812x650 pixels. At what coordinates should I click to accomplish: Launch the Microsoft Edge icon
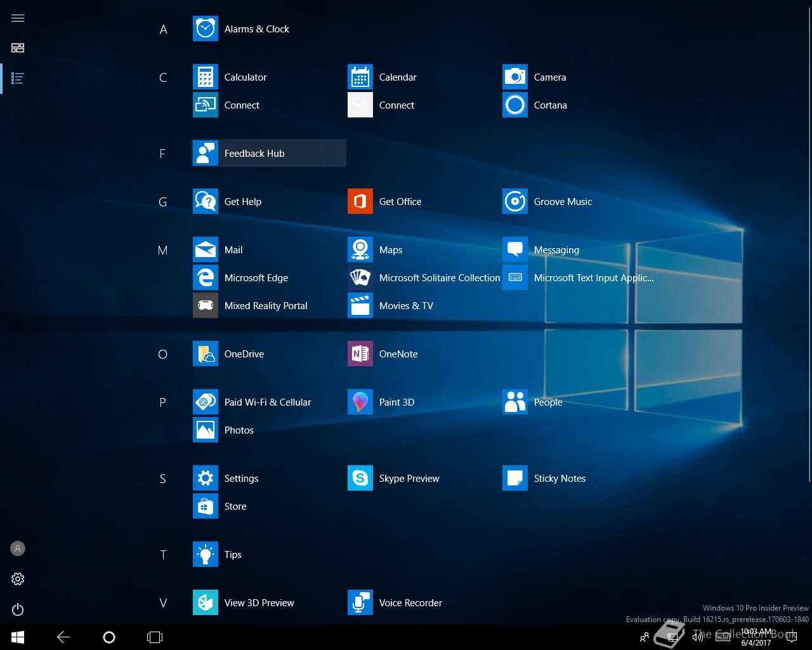point(206,278)
